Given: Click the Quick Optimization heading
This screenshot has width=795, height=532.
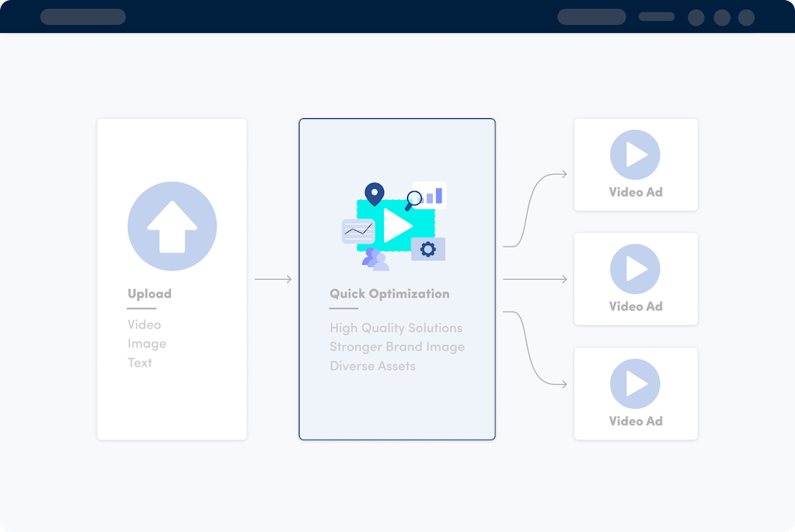Looking at the screenshot, I should tap(389, 294).
